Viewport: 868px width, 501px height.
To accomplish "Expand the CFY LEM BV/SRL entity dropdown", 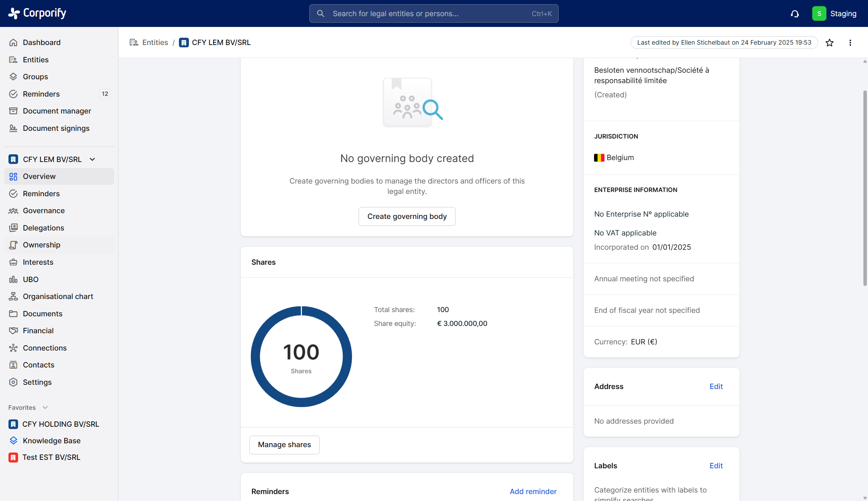I will 92,159.
